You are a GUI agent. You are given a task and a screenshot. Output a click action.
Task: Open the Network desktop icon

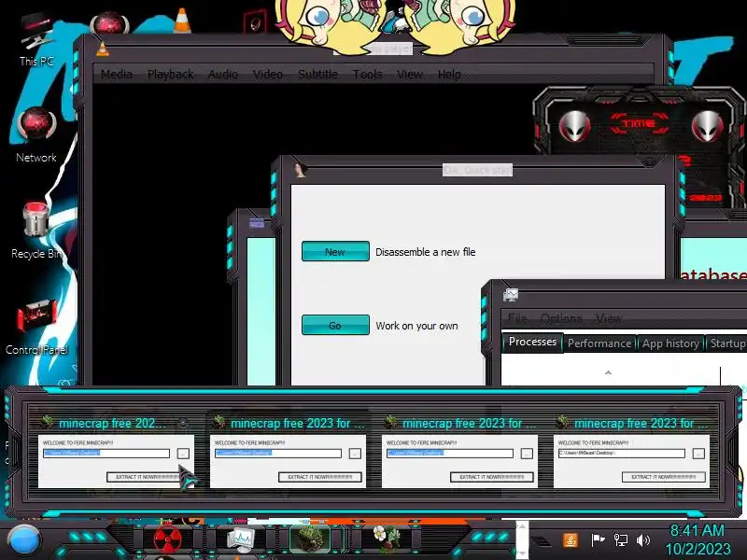(36, 135)
